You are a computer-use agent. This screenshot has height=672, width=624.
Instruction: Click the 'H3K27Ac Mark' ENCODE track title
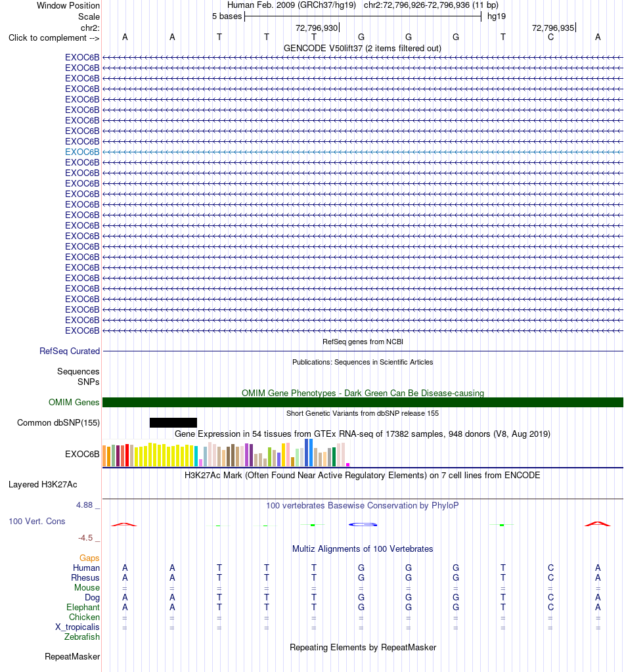tap(363, 476)
